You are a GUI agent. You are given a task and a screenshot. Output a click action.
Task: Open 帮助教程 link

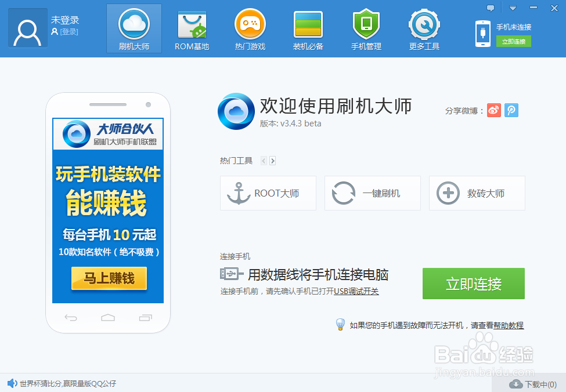click(x=509, y=326)
